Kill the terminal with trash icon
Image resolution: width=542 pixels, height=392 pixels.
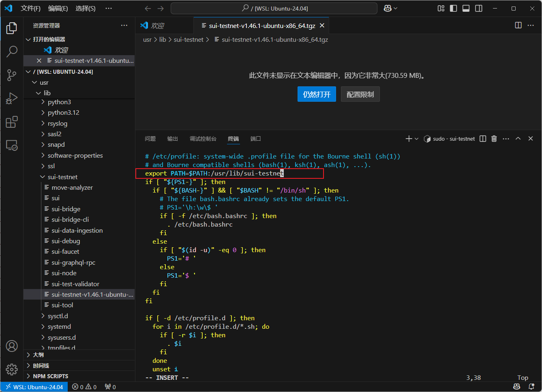(494, 139)
